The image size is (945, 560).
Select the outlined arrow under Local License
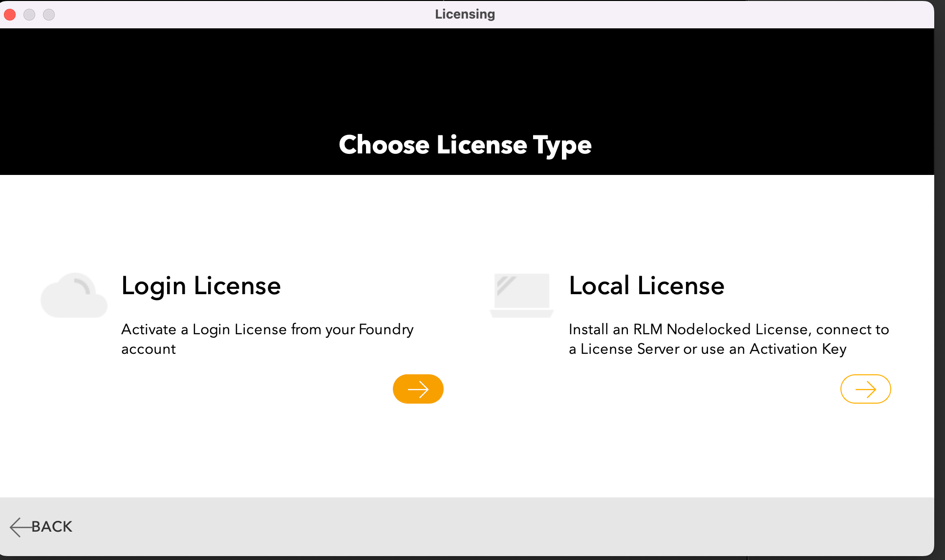click(865, 389)
